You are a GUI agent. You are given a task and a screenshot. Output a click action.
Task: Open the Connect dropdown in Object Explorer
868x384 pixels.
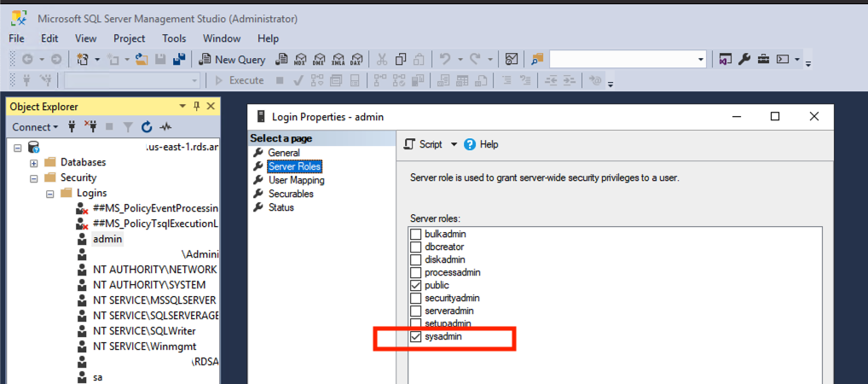pyautogui.click(x=36, y=127)
